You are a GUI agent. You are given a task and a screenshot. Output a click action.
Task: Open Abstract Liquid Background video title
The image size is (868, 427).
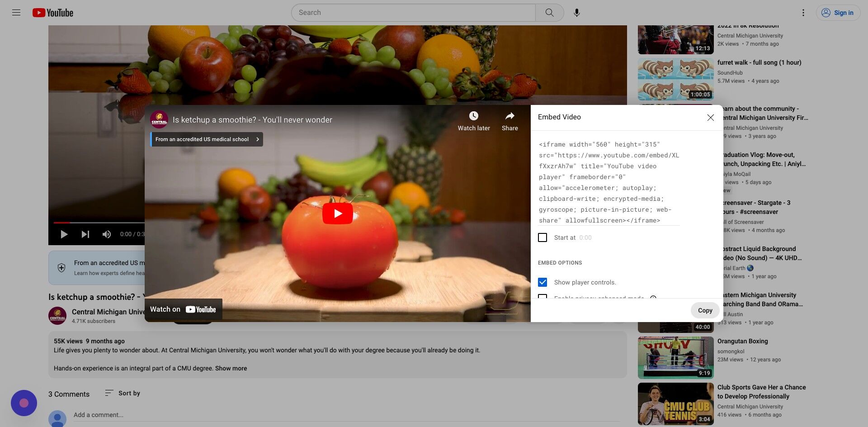click(x=763, y=253)
